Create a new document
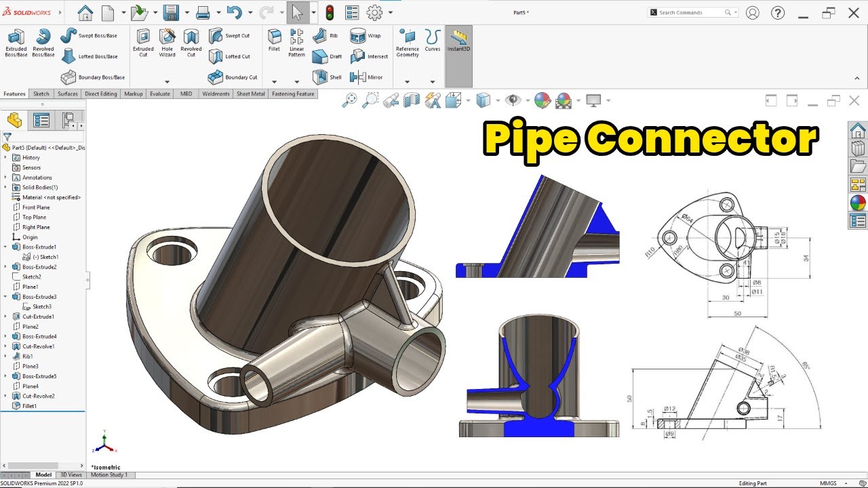Screen dimensions: 868x488 pos(108,12)
